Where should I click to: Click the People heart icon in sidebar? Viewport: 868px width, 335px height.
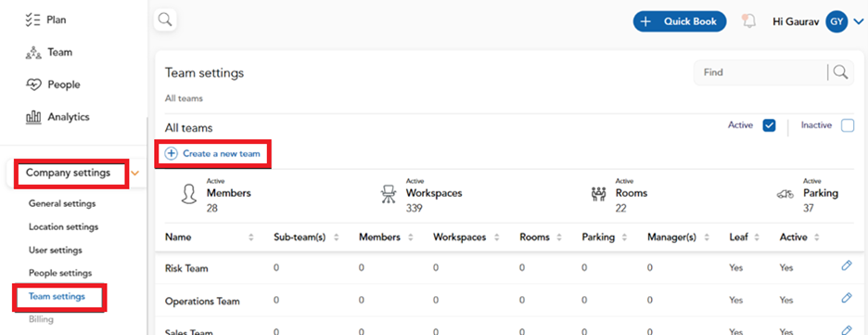(33, 84)
